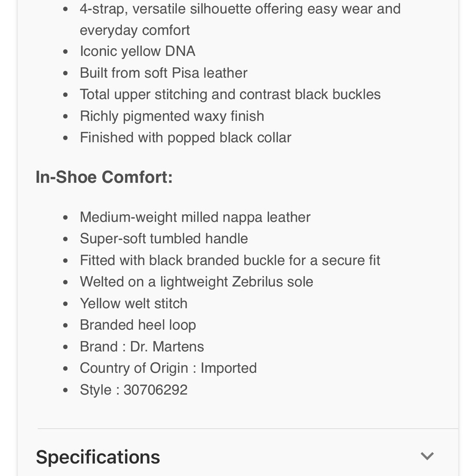476x476 pixels.
Task: Expand the Specifications section chevron
Action: pos(427,456)
